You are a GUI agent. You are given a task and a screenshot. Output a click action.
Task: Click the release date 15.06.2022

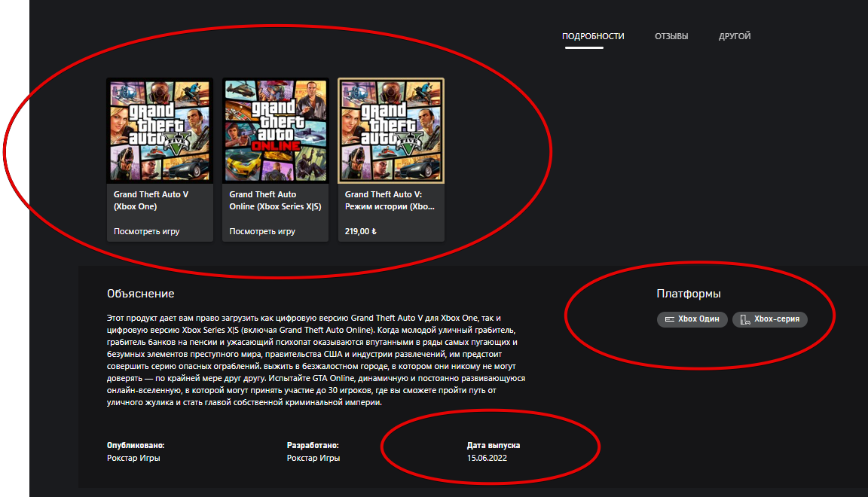pyautogui.click(x=487, y=459)
